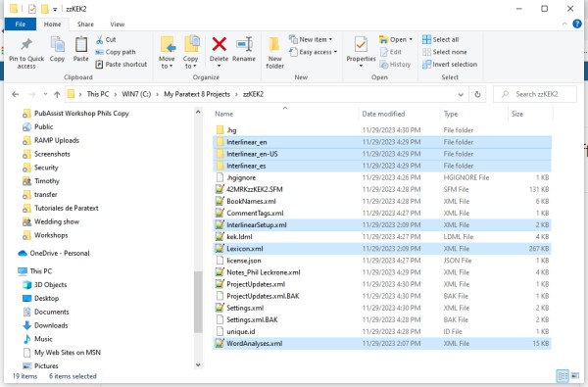Click Select none

pyautogui.click(x=445, y=52)
